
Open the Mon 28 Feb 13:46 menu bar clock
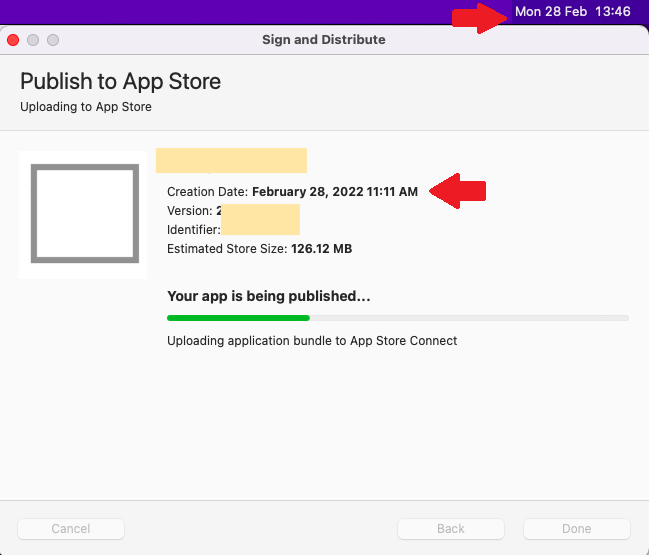tap(572, 12)
